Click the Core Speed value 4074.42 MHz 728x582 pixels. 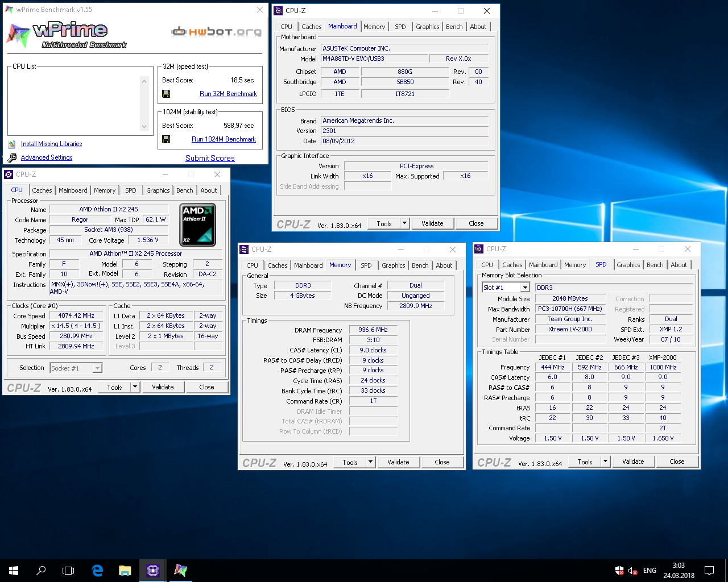point(76,315)
